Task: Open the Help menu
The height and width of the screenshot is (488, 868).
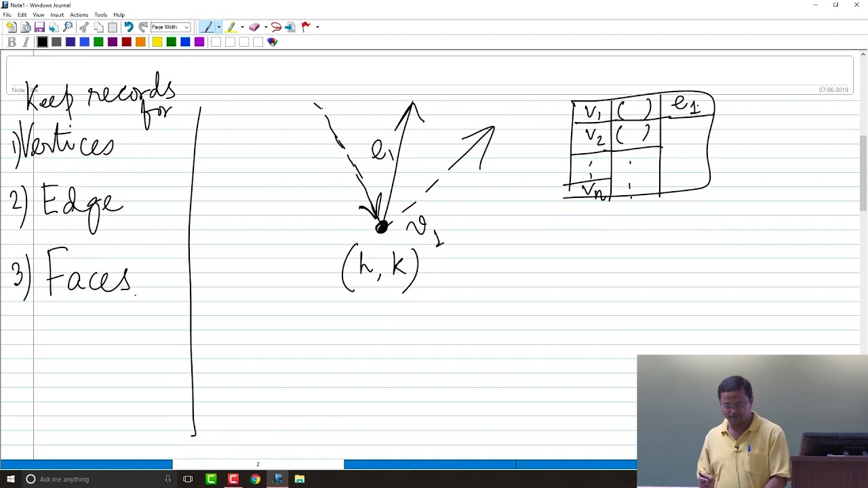Action: 119,15
